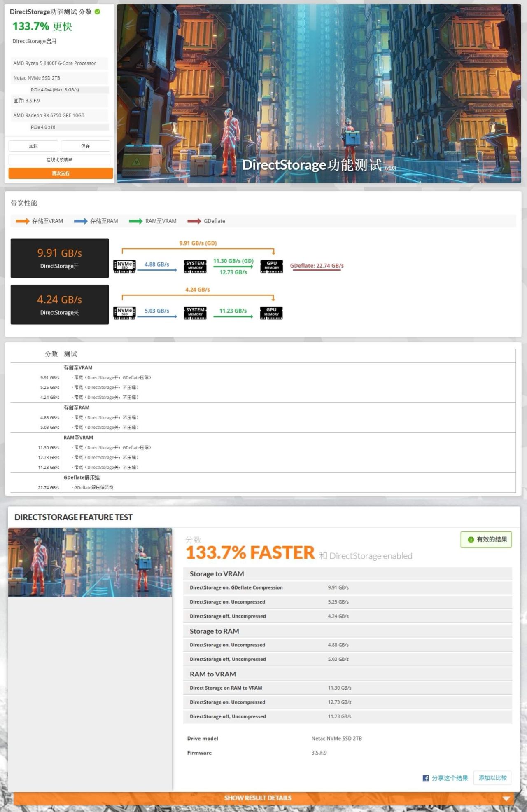Click the 133.7% 更快 score text
Image resolution: width=527 pixels, height=812 pixels.
[42, 26]
